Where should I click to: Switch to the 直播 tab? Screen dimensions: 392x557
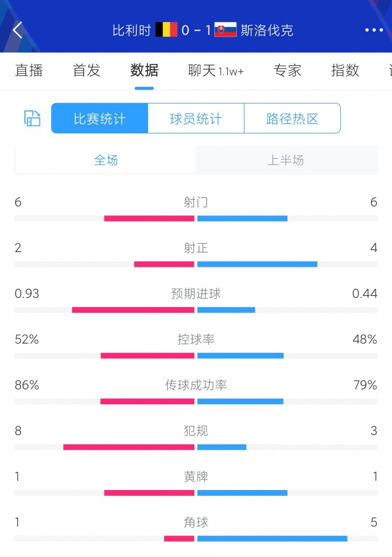click(x=29, y=70)
